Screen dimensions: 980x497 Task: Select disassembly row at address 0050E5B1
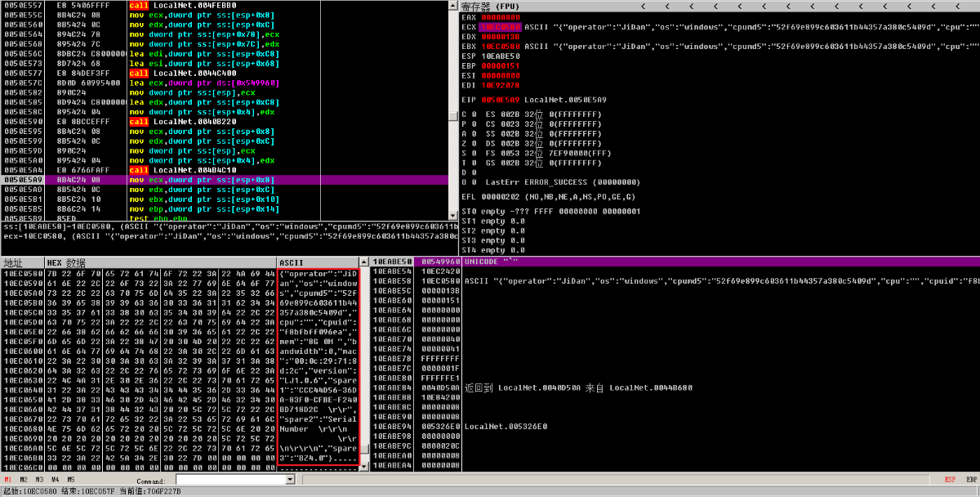coord(225,200)
